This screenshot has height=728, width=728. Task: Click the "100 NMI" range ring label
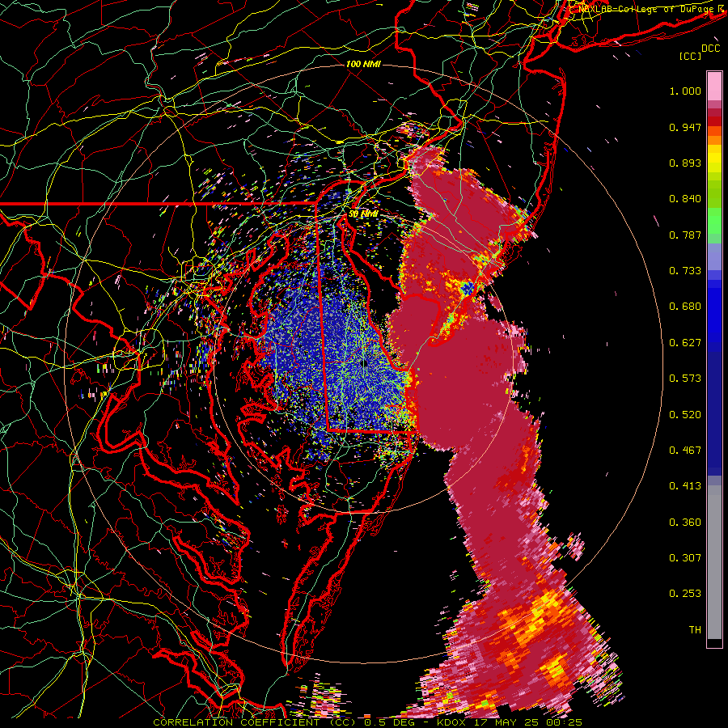[x=363, y=64]
